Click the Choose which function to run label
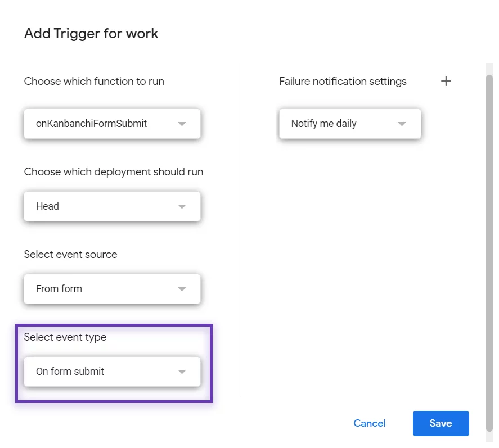Image resolution: width=499 pixels, height=448 pixels. point(94,82)
